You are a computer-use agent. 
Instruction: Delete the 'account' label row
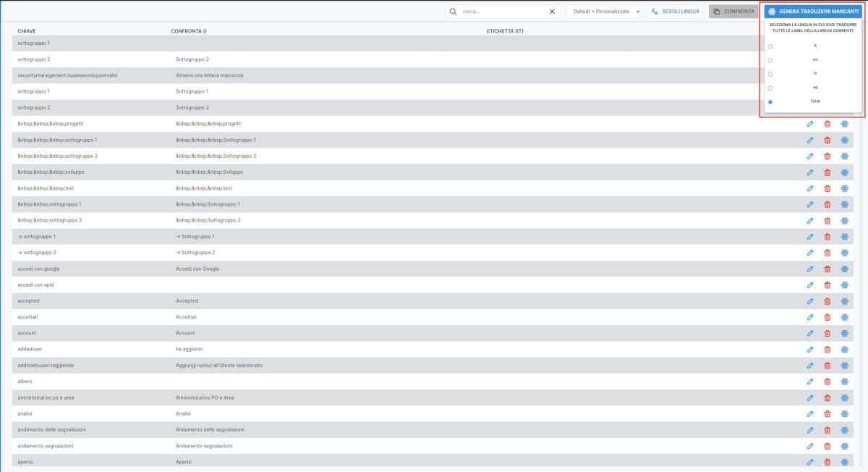[827, 333]
